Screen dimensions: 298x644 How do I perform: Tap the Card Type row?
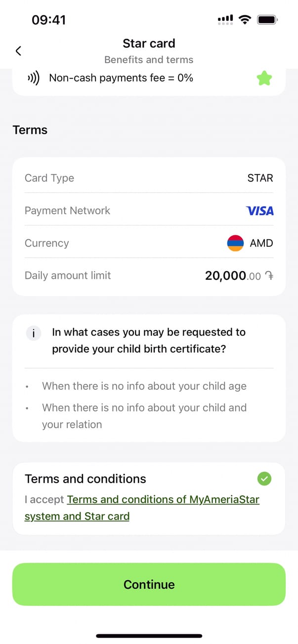pos(149,178)
